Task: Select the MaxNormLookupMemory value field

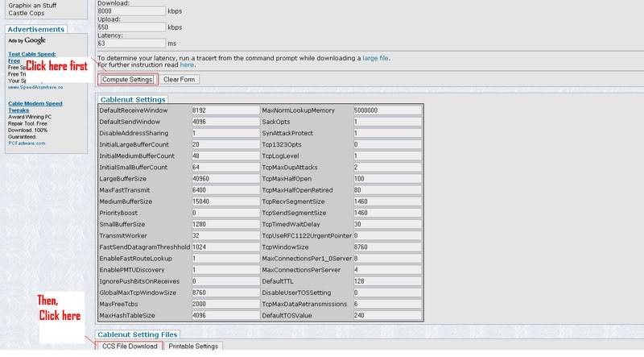Action: pyautogui.click(x=386, y=110)
